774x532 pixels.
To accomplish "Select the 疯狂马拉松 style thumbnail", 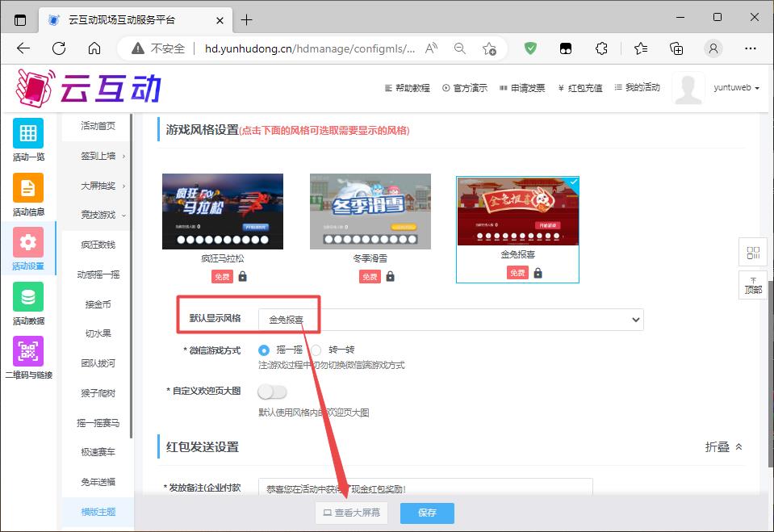I will [223, 212].
